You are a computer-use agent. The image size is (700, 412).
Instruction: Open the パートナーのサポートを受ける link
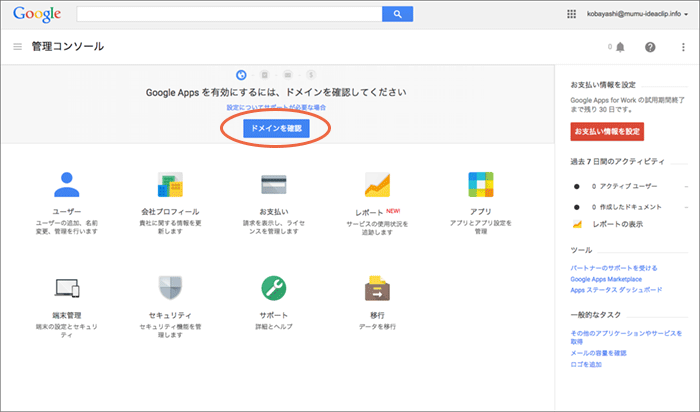[x=614, y=268]
